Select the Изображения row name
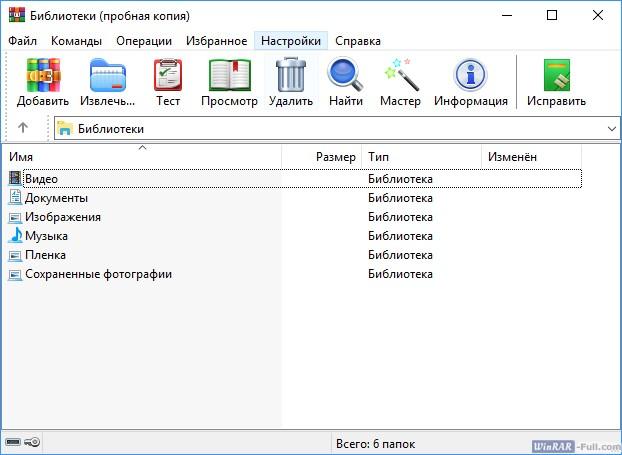 coord(63,217)
